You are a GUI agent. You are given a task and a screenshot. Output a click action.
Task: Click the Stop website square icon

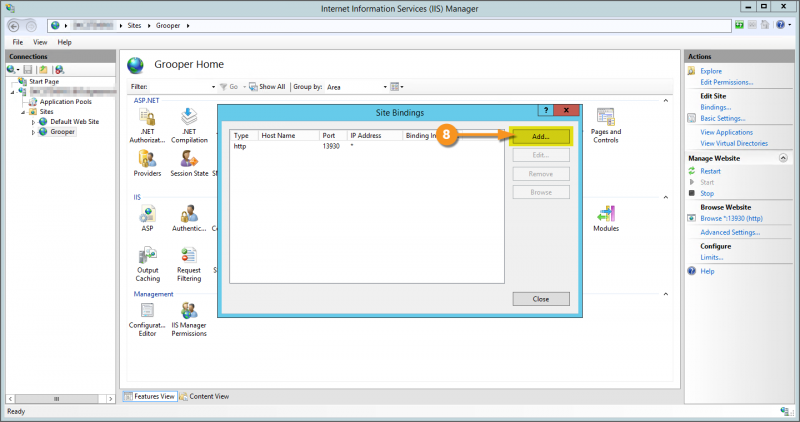coord(692,193)
